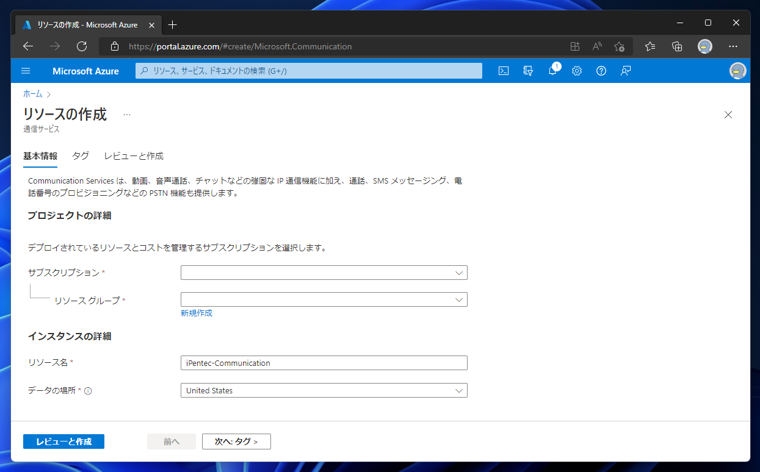This screenshot has height=472, width=760.
Task: Open the Azure account avatar menu
Action: tap(737, 71)
